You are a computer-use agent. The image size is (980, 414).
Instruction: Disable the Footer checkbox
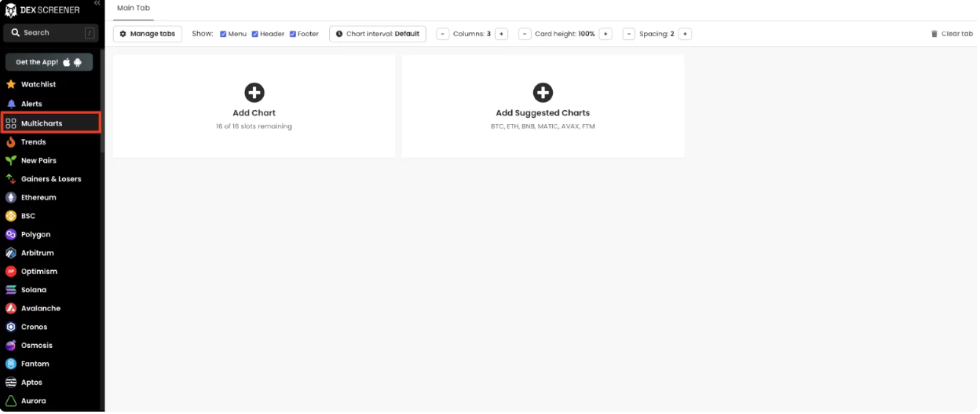pos(293,34)
